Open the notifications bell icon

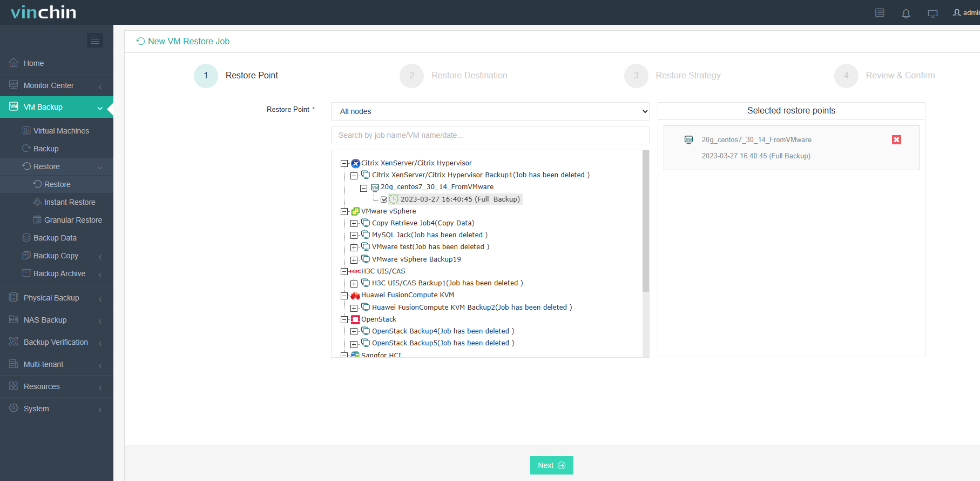[x=906, y=13]
